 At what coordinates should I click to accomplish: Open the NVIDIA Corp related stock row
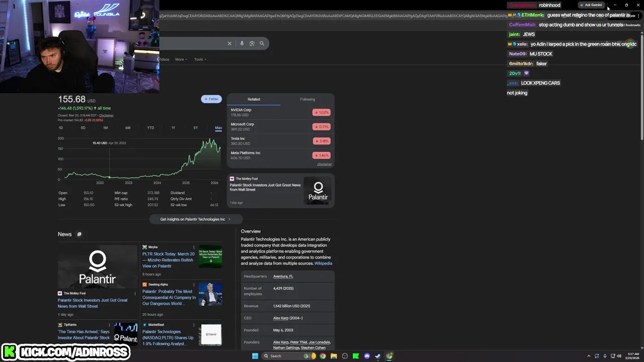[x=280, y=112]
